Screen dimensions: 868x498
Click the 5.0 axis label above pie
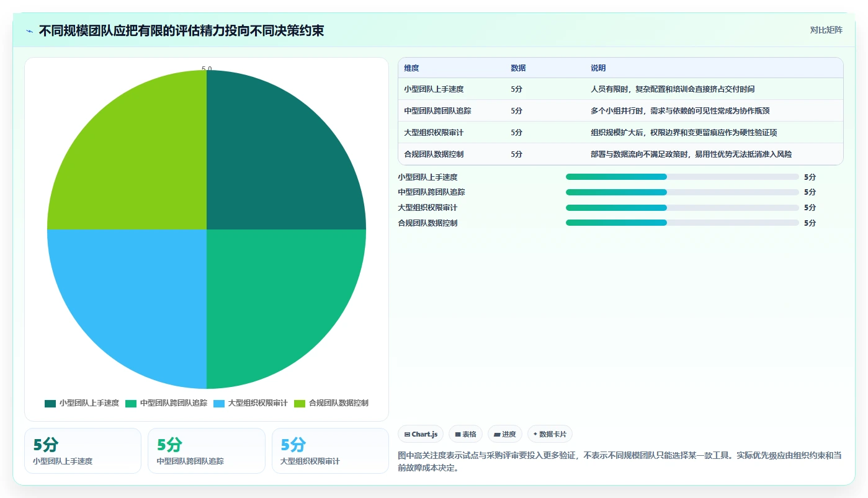click(207, 69)
